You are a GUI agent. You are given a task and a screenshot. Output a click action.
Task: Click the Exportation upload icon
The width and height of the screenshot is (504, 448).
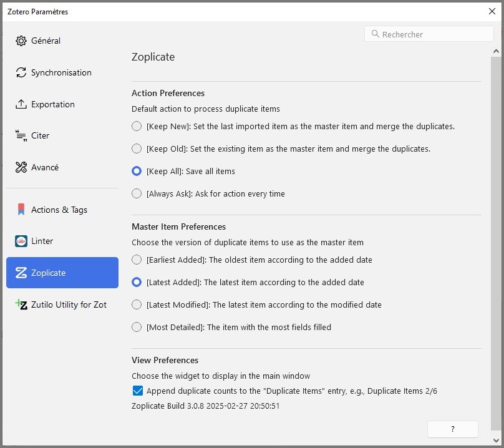click(x=21, y=104)
